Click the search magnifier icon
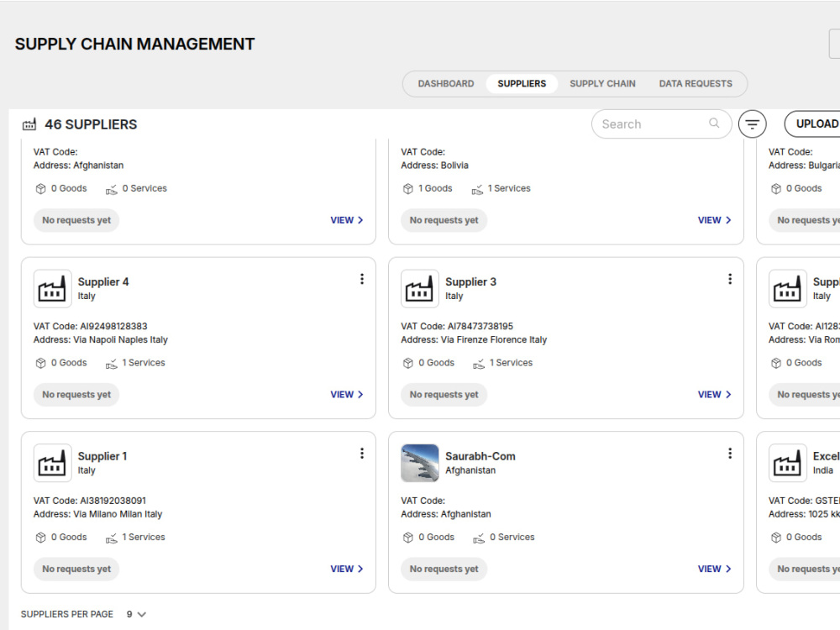 (x=714, y=123)
